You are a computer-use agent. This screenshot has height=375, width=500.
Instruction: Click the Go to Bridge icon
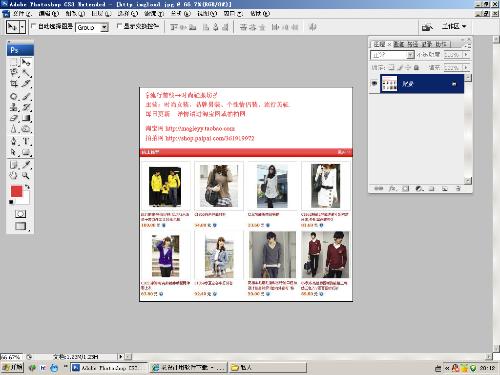tap(427, 27)
